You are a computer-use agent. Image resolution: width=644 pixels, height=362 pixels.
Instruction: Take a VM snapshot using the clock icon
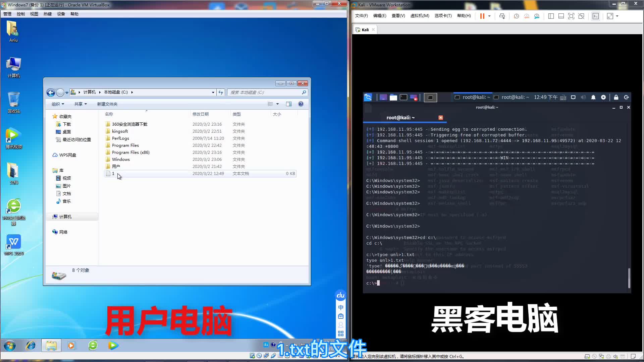tap(517, 16)
